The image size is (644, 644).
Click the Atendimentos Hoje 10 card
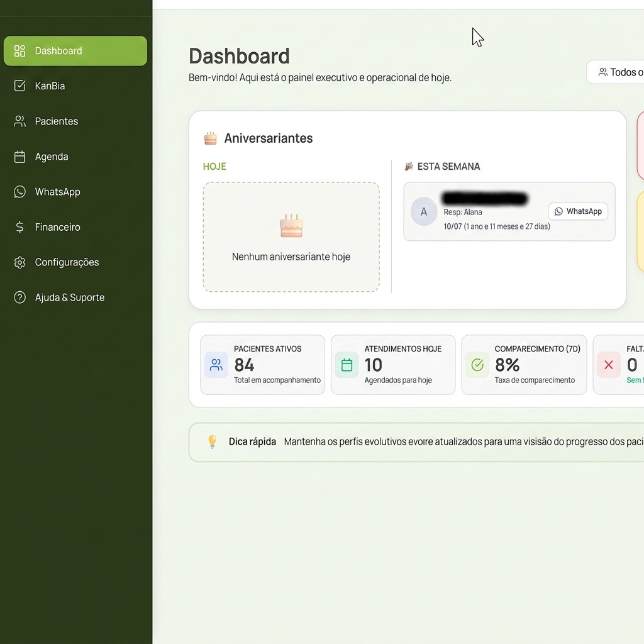[393, 365]
